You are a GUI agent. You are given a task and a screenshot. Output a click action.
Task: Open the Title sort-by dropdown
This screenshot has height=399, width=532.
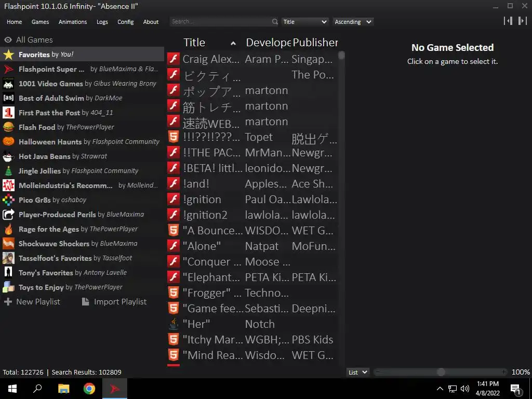304,22
